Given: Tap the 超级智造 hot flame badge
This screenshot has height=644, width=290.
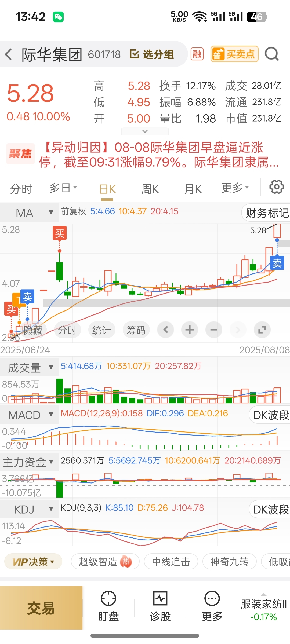Looking at the screenshot, I should (x=126, y=561).
